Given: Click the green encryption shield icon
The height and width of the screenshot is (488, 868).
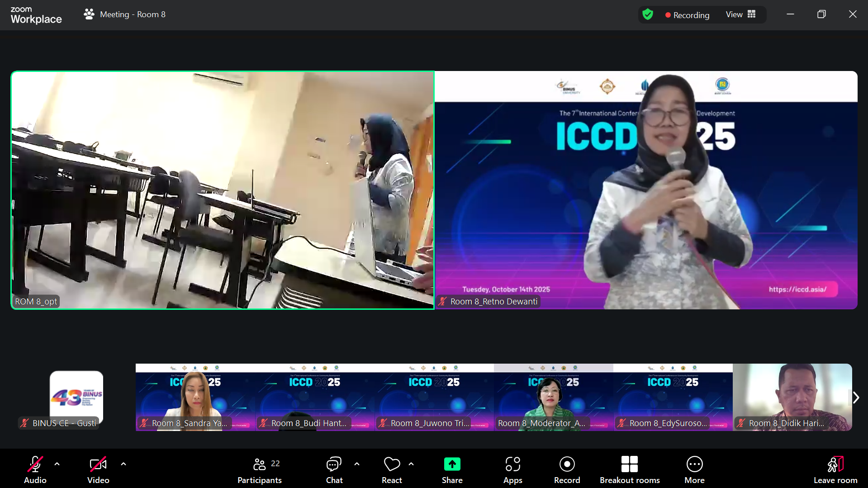Looking at the screenshot, I should [x=648, y=14].
